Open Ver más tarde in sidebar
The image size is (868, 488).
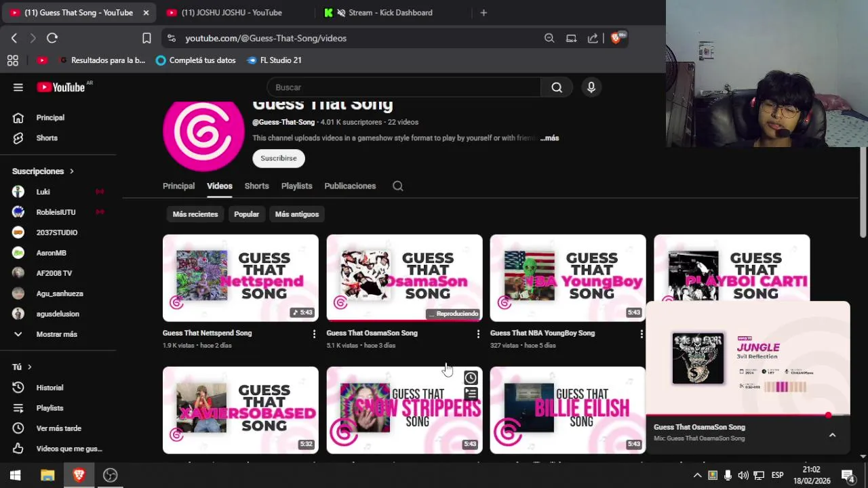(58, 428)
